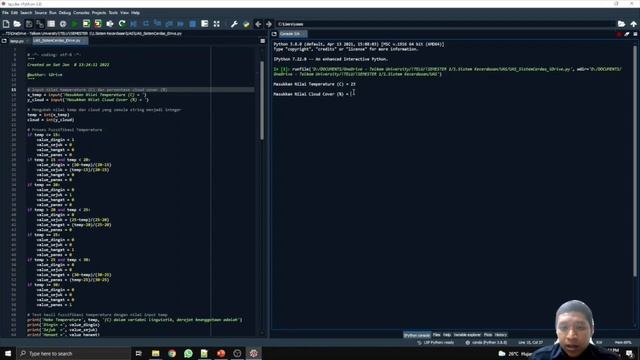Click debug continue execution icon
This screenshot has height=360, width=640.
pyautogui.click(x=180, y=24)
